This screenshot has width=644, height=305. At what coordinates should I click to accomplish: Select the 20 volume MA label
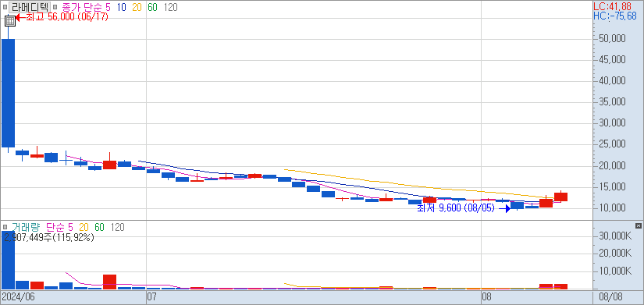84,227
